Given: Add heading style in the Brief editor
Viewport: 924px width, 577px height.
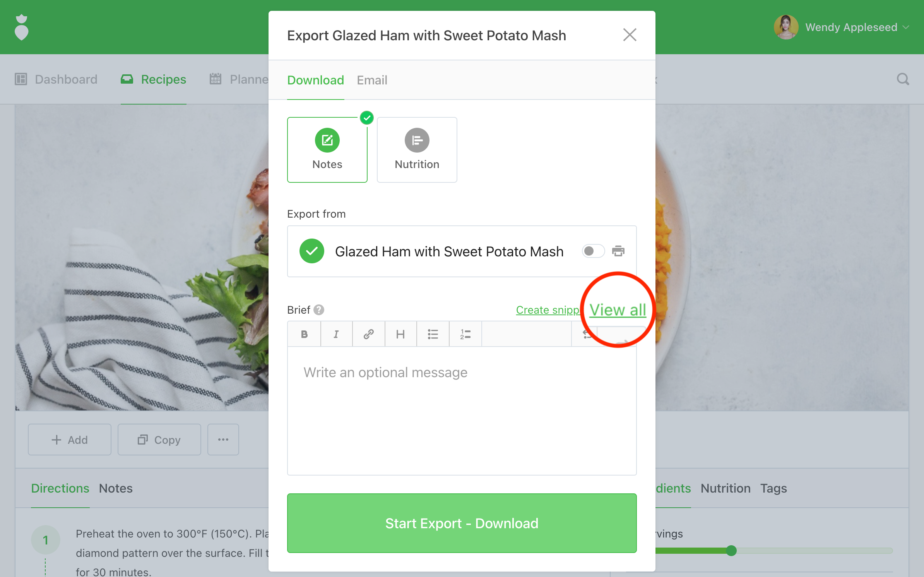Looking at the screenshot, I should click(x=400, y=334).
